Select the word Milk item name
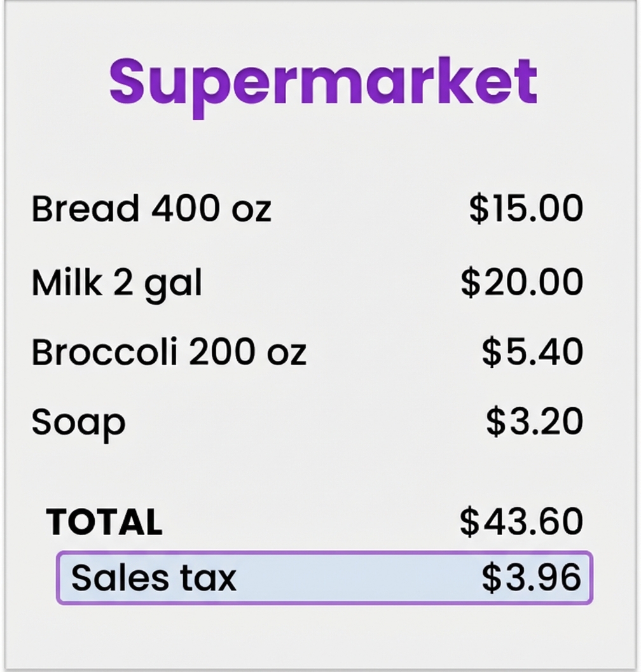This screenshot has height=672, width=641. [67, 282]
